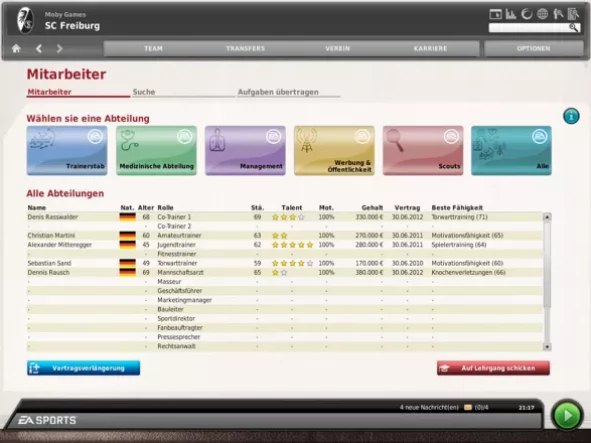Click the green continue play button
591x443 pixels.
pyautogui.click(x=567, y=415)
